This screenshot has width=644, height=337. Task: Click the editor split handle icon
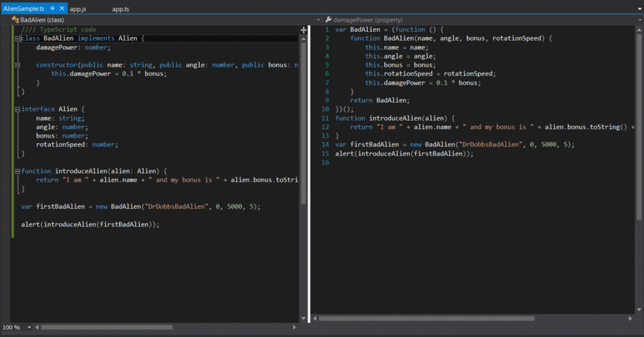303,30
